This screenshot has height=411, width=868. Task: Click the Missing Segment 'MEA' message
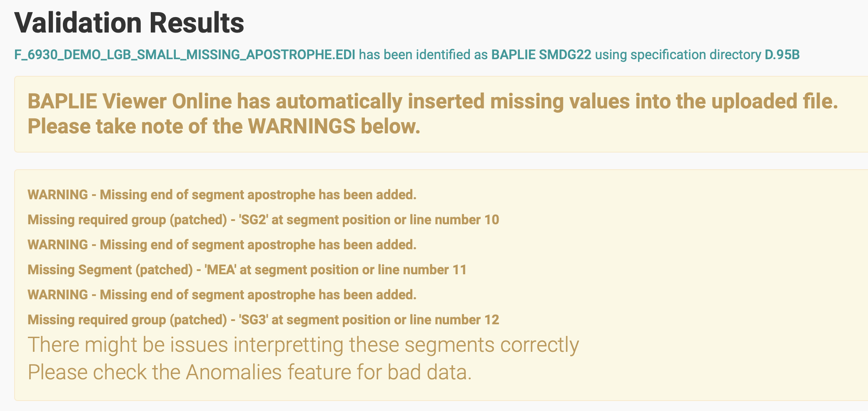pos(247,270)
